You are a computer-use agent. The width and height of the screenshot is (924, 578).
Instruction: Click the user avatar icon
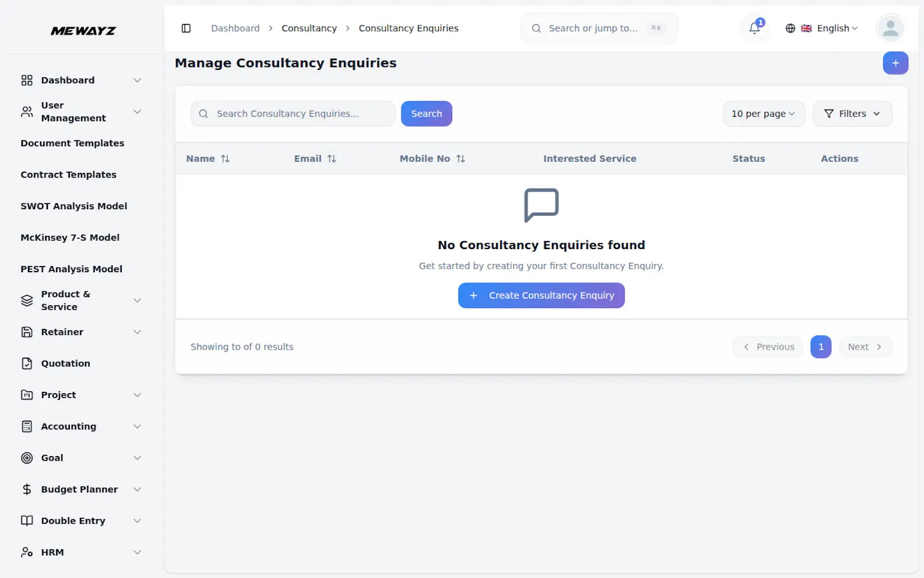(890, 28)
